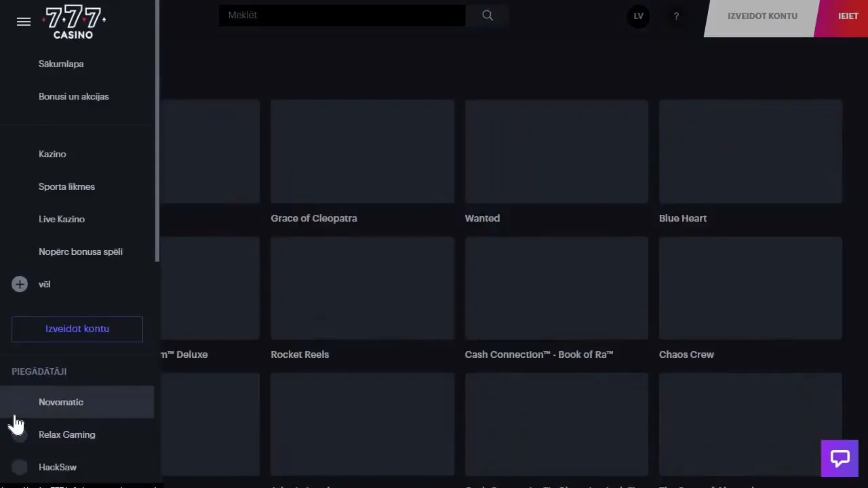This screenshot has height=488, width=868.
Task: Open Nopērc bonusa spēli
Action: click(81, 251)
